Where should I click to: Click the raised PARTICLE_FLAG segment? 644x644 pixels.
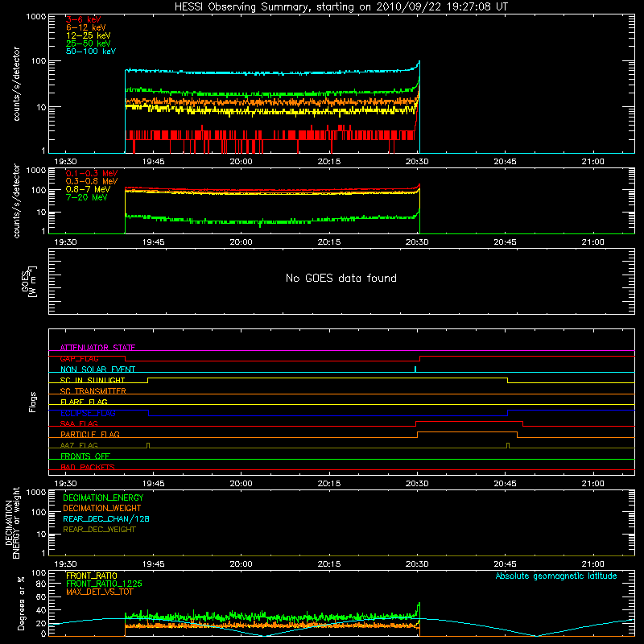click(x=467, y=432)
